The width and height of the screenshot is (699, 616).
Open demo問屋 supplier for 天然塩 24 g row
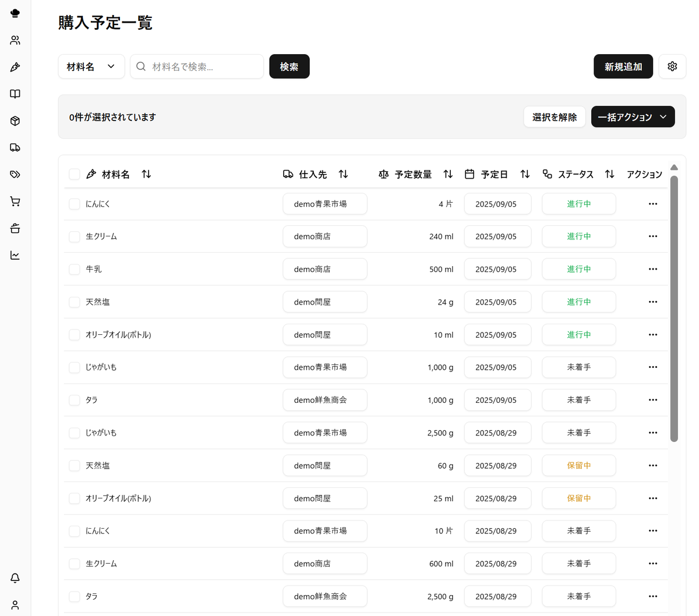pos(325,302)
